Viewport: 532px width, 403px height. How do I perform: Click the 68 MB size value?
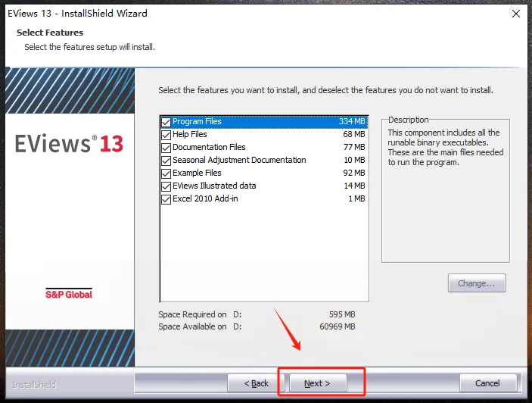tap(354, 134)
